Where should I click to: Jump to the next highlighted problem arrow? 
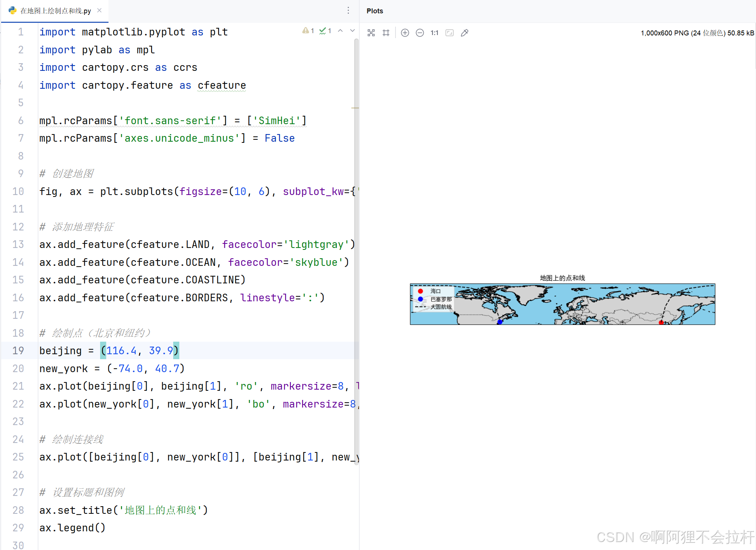click(x=352, y=31)
